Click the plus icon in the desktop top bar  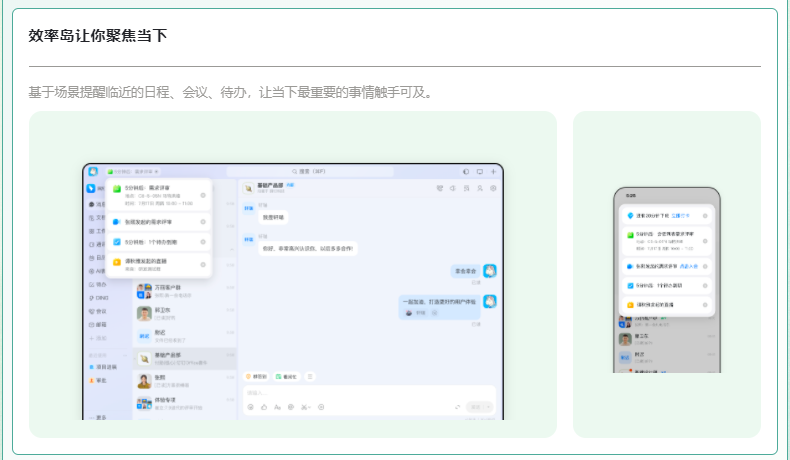493,172
